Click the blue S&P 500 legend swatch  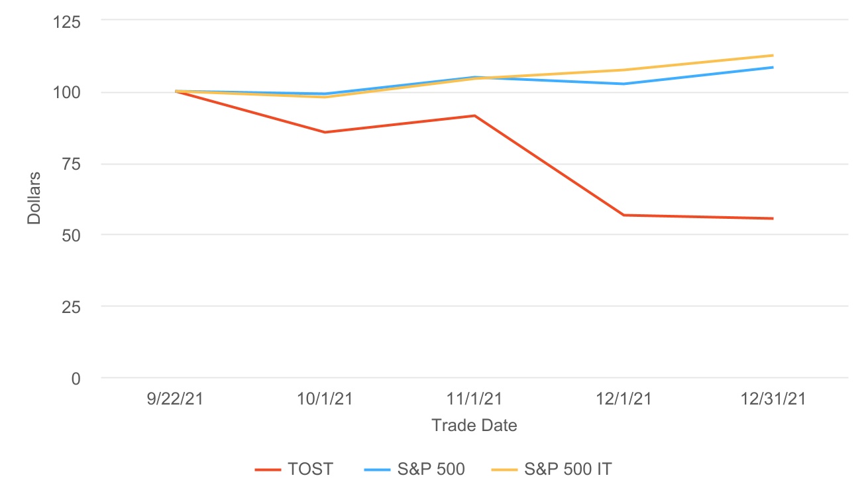pyautogui.click(x=377, y=470)
